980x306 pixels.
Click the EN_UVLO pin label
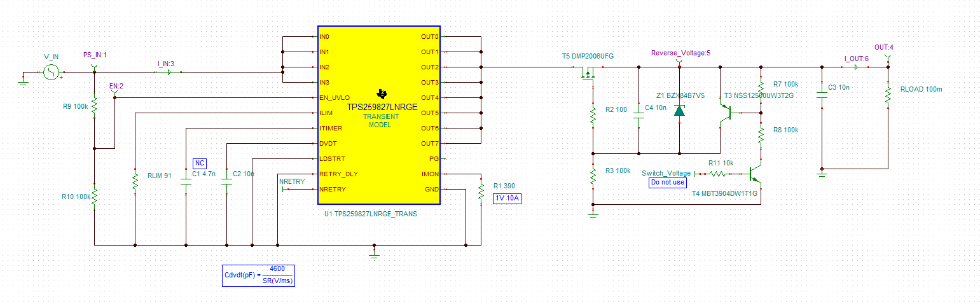click(335, 98)
